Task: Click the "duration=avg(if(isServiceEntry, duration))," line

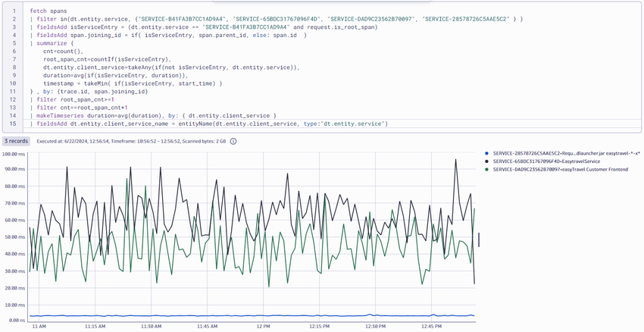Action: [115, 75]
